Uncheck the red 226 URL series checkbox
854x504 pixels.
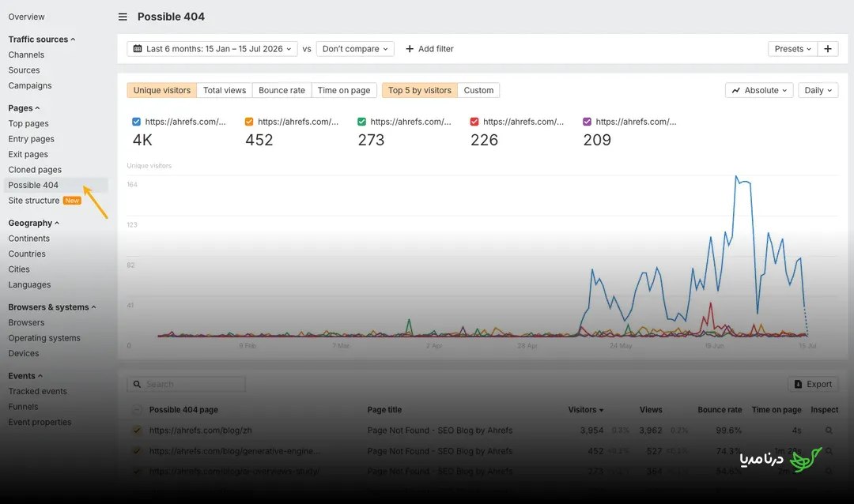point(474,122)
